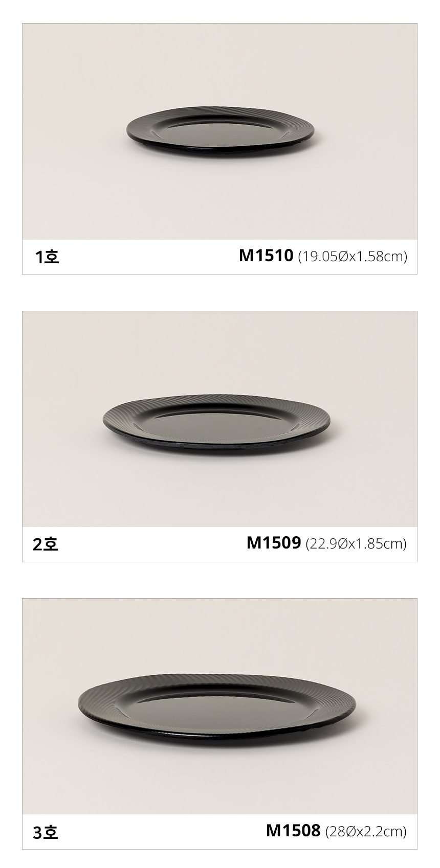Open the M1508 model number
Screen dimensions: 440x868
(x=293, y=831)
